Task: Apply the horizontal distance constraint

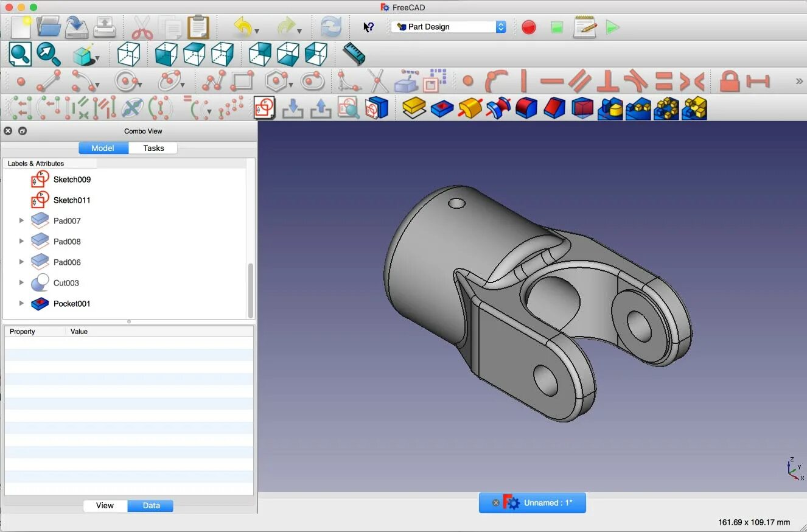Action: pos(758,81)
